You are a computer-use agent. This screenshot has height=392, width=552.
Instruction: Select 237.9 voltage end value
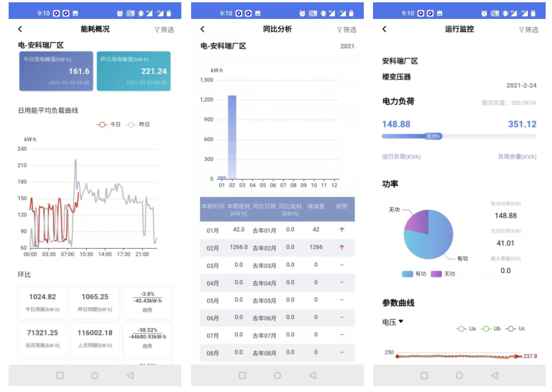[x=530, y=356]
